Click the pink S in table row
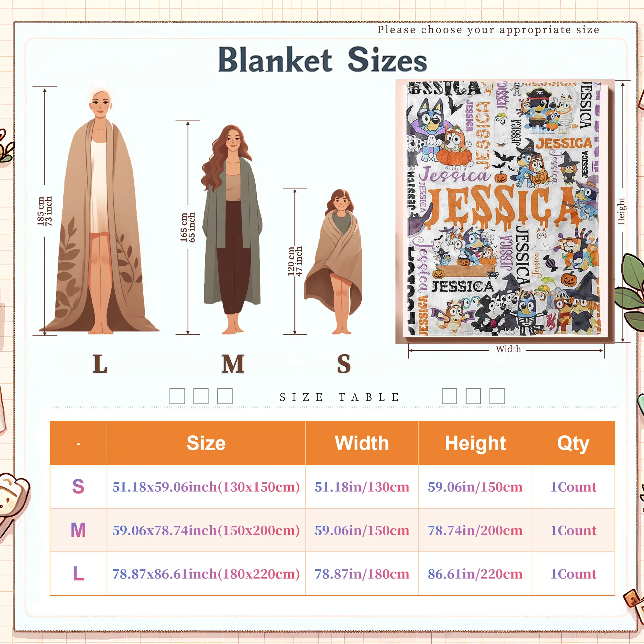 78,486
